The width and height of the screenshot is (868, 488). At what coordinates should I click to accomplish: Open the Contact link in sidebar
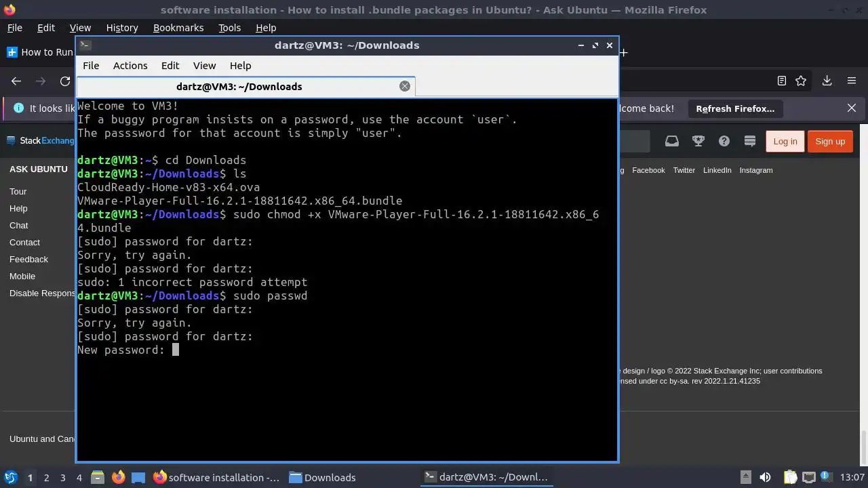(24, 242)
